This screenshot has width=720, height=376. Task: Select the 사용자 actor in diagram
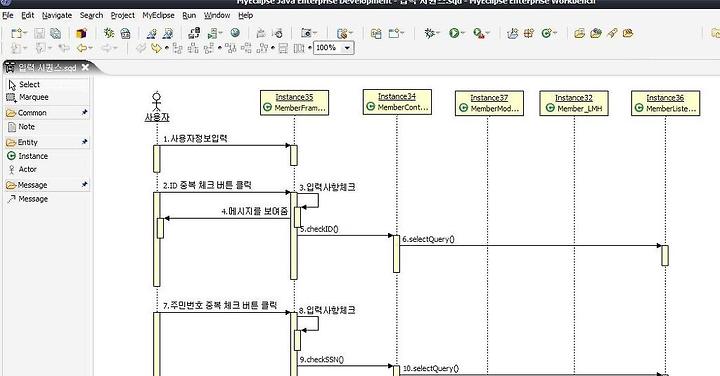[157, 107]
